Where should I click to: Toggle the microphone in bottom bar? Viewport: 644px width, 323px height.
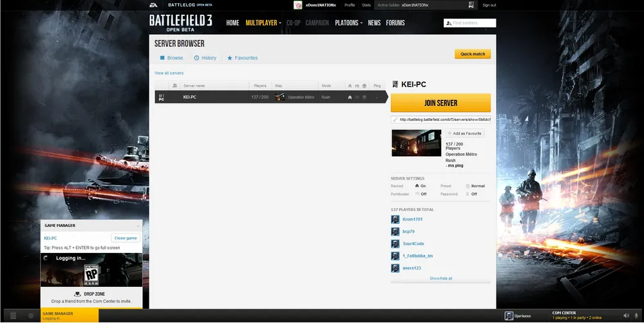click(636, 316)
